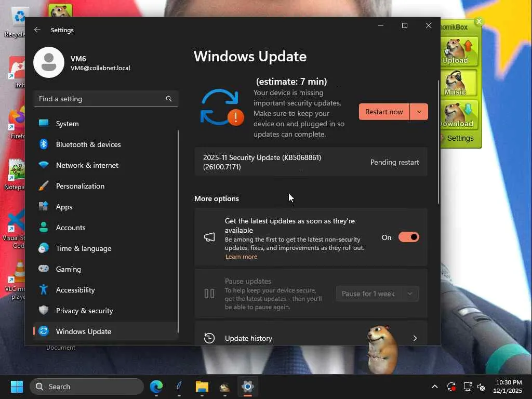Click the Settings gear on taskbar

[x=248, y=387]
